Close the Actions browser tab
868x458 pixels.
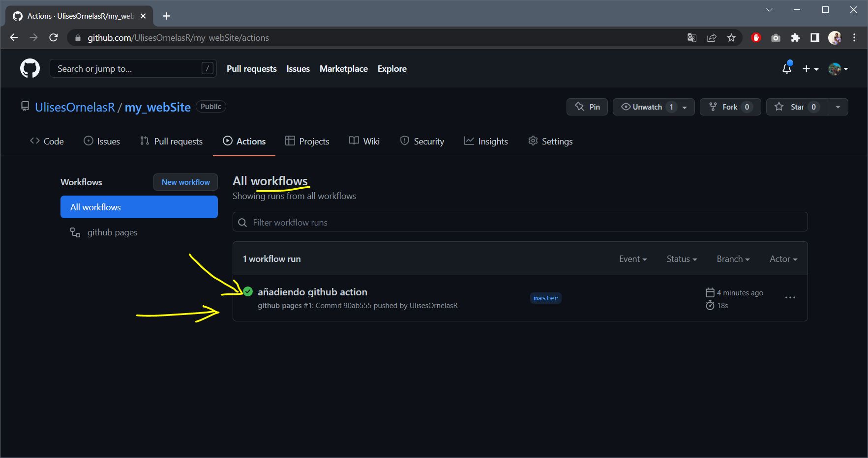point(143,16)
